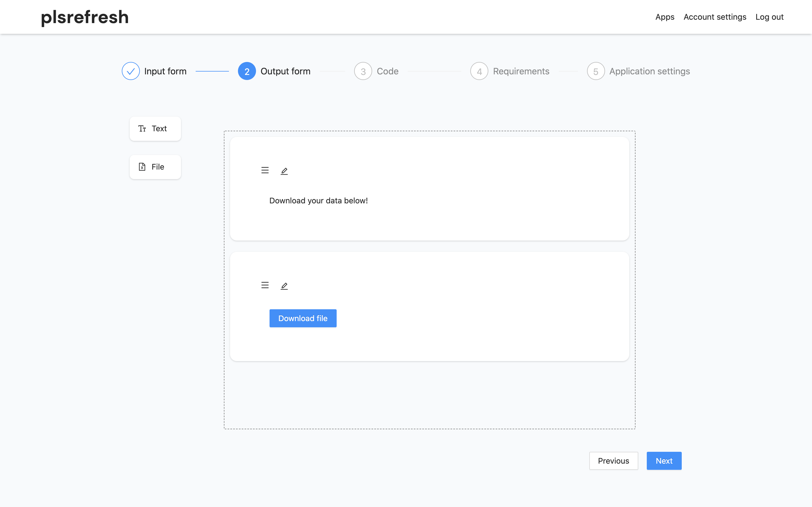
Task: Open step 5 Application settings
Action: (649, 71)
